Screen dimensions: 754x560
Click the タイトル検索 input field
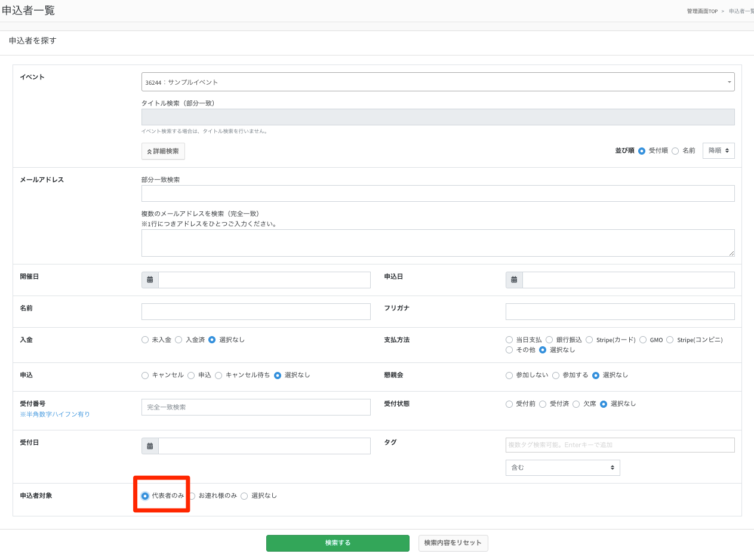[x=438, y=117]
